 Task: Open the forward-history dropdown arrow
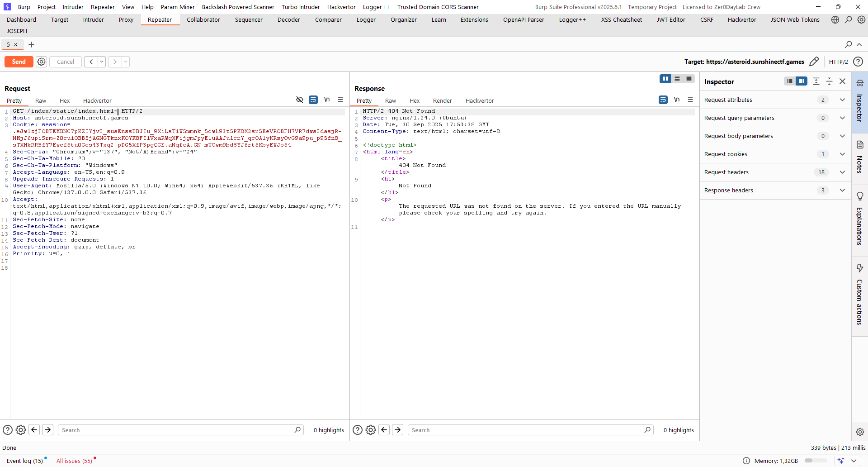(x=126, y=62)
